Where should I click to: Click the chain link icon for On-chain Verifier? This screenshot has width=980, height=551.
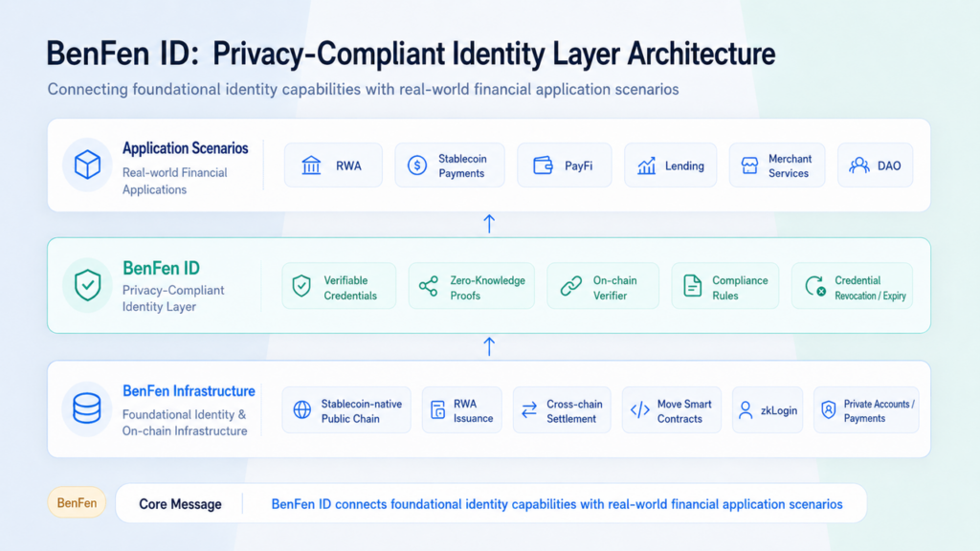570,286
